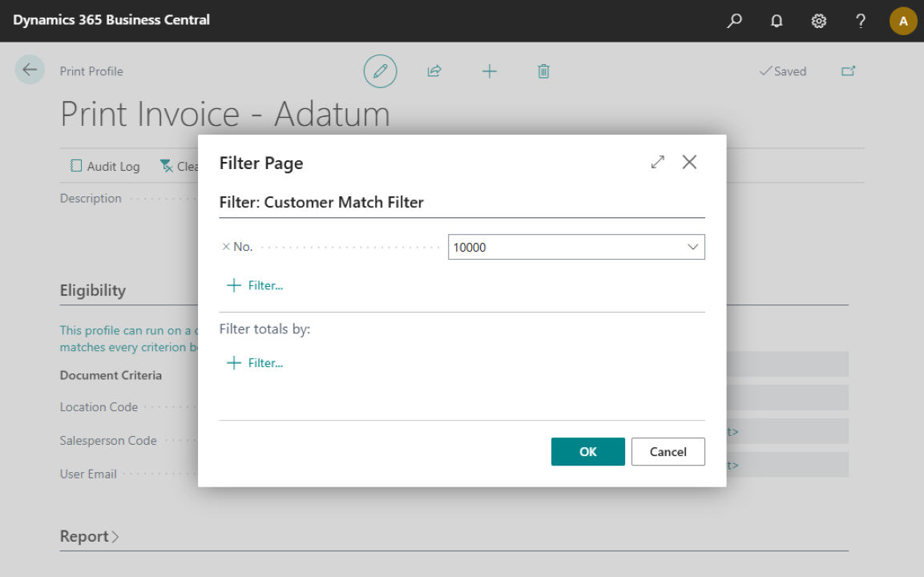The width and height of the screenshot is (924, 577).
Task: Confirm with the OK button
Action: click(x=587, y=451)
